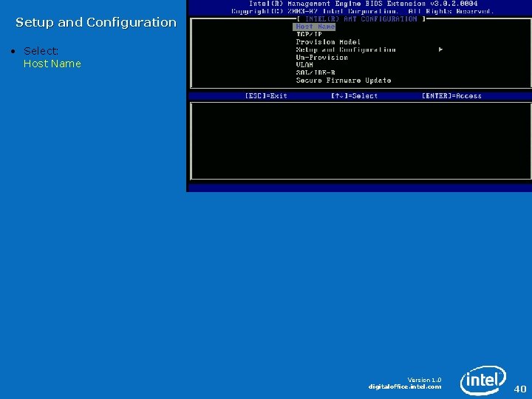Click the Intel Corporation copyright line

click(363, 11)
